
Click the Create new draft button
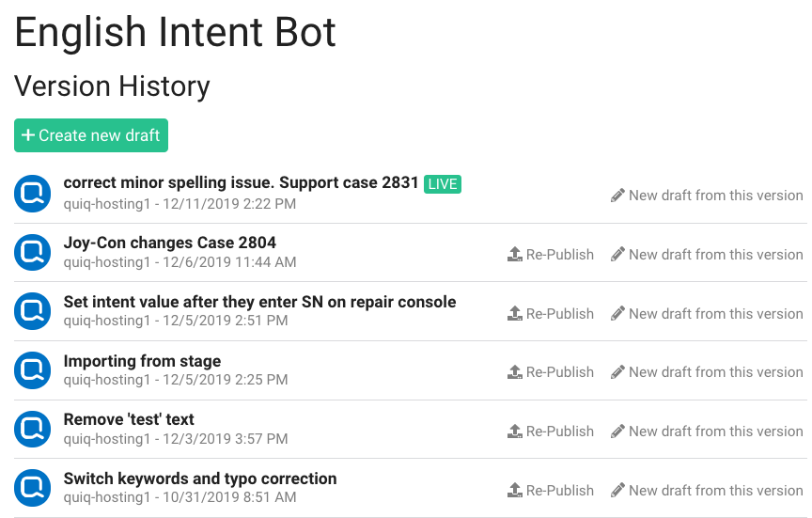point(91,135)
